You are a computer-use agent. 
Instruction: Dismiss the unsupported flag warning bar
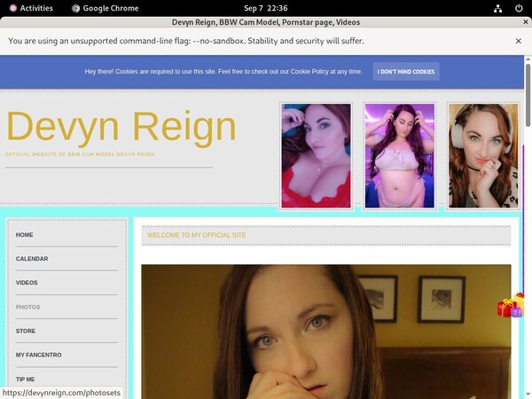click(x=518, y=41)
